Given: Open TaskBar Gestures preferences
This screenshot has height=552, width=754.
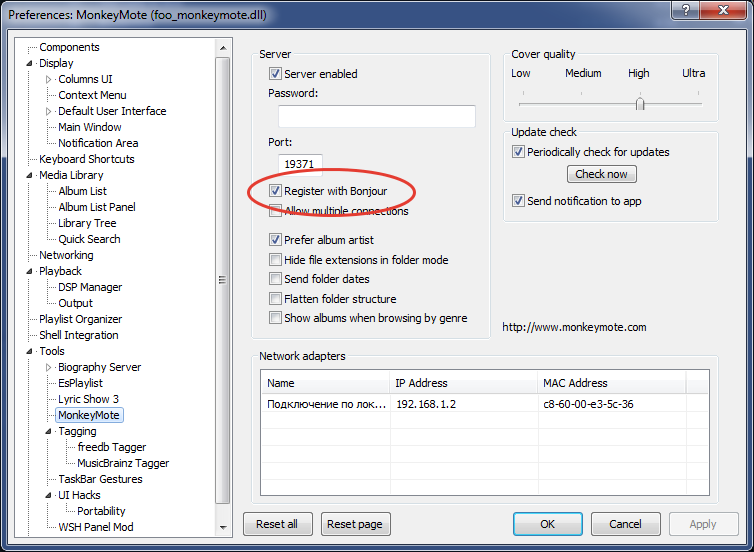Looking at the screenshot, I should pyautogui.click(x=100, y=479).
